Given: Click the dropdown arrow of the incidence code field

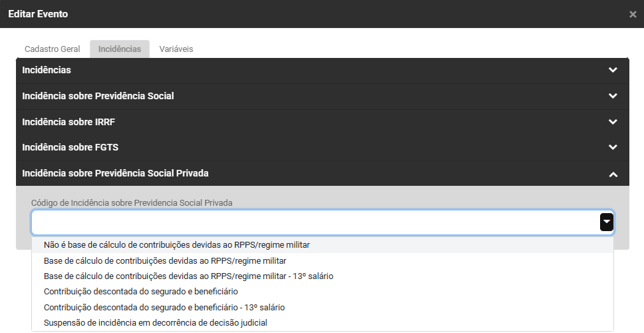Looking at the screenshot, I should coord(606,222).
